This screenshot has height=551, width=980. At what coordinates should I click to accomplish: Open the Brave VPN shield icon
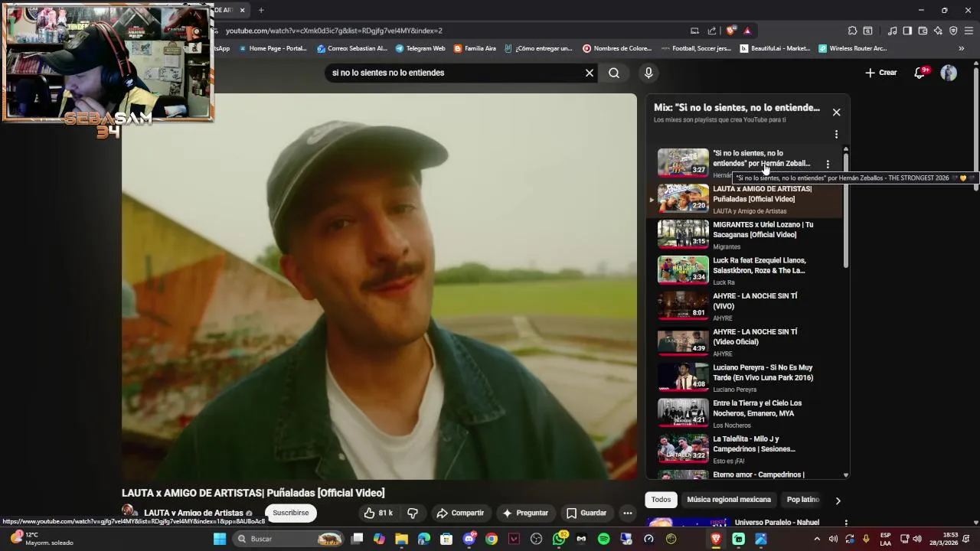click(x=953, y=31)
